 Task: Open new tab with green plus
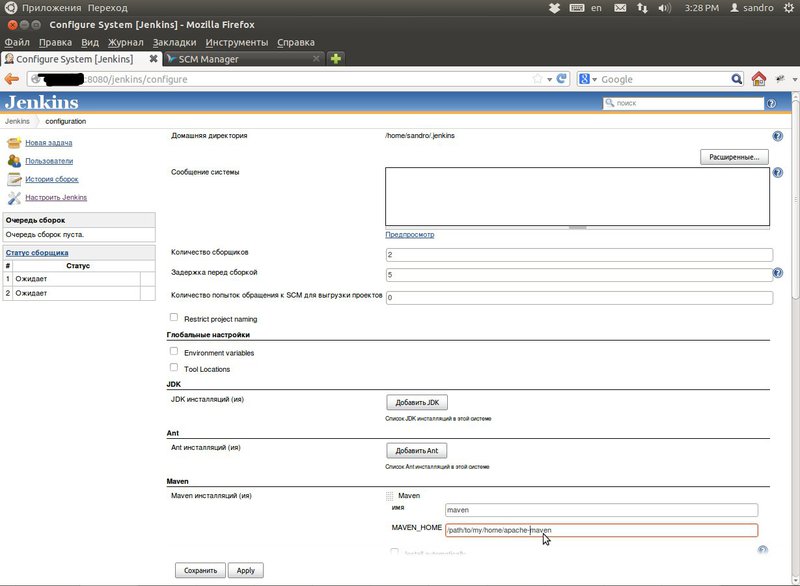(x=336, y=59)
